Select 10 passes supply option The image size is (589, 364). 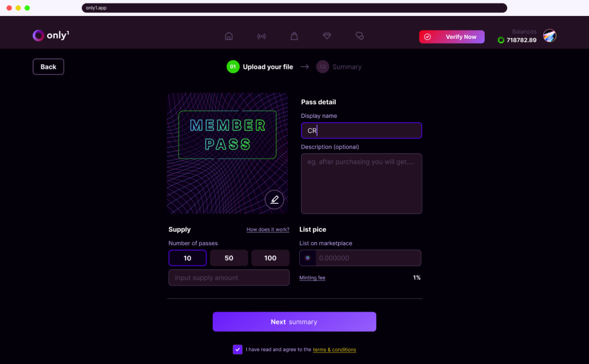tap(187, 258)
